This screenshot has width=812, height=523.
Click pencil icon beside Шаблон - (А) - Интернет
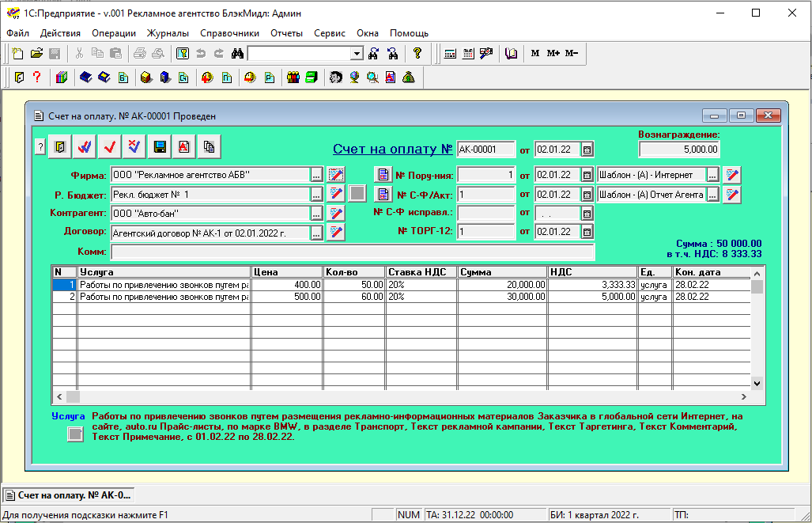pyautogui.click(x=731, y=175)
